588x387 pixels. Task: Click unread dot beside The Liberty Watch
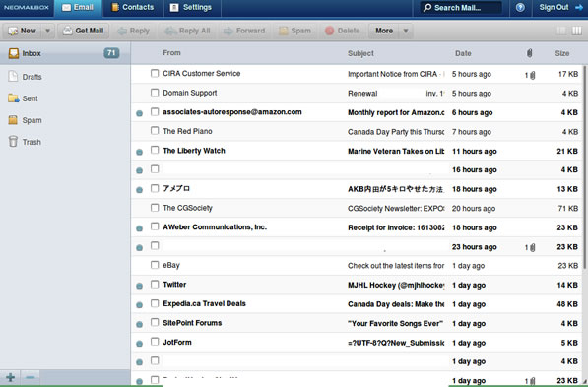pyautogui.click(x=139, y=152)
